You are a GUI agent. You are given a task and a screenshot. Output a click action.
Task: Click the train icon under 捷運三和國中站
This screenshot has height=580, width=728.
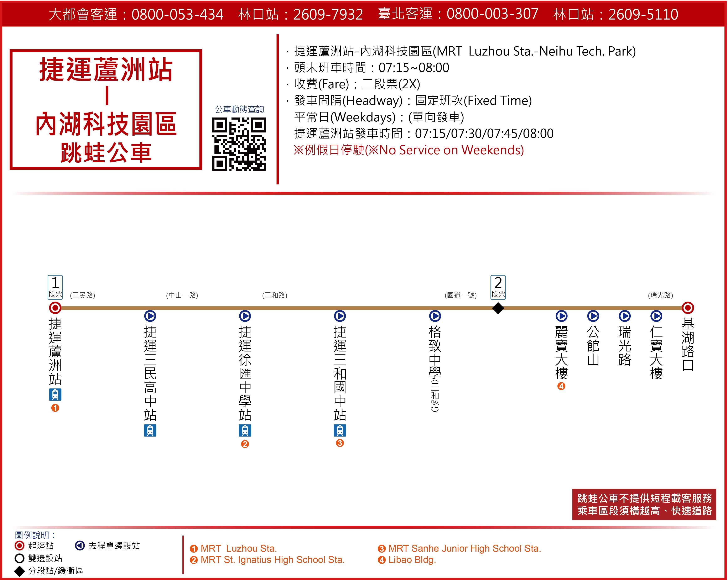[340, 430]
